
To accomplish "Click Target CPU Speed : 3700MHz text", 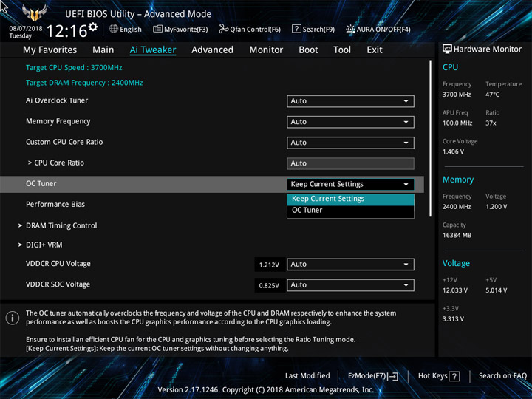I will point(74,67).
